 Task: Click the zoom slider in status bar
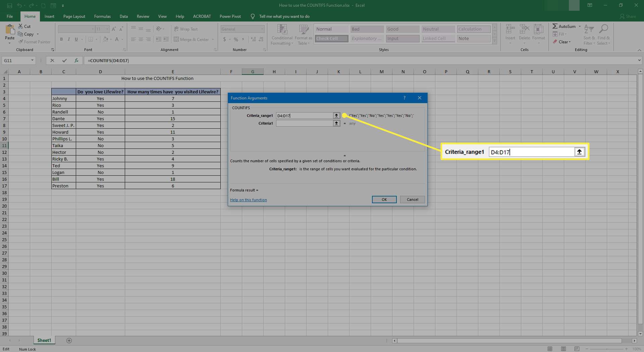[607, 349]
